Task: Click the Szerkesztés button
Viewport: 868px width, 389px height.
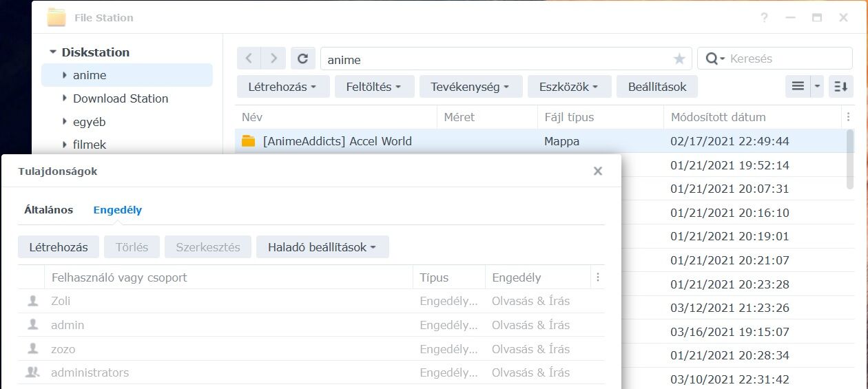Action: 208,247
